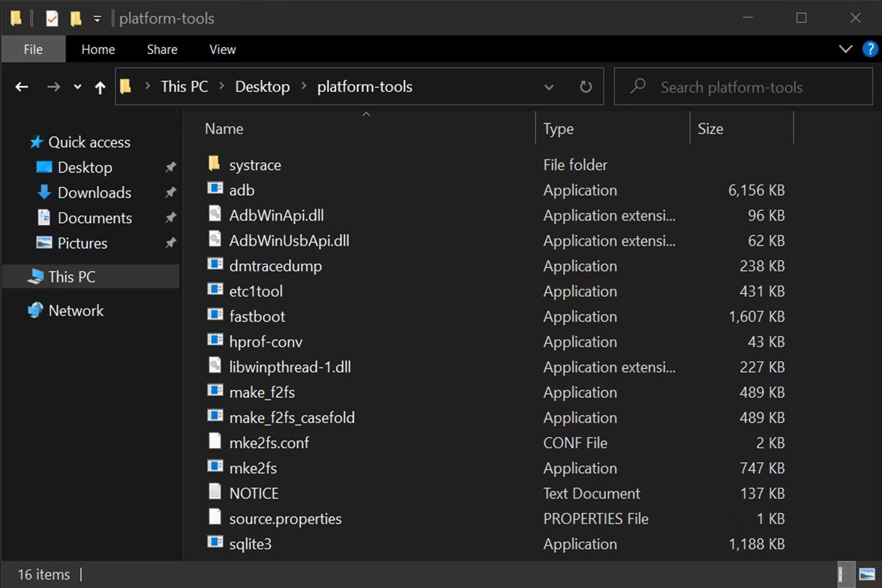Select the View menu tab
Screen dimensions: 882x588
click(222, 49)
